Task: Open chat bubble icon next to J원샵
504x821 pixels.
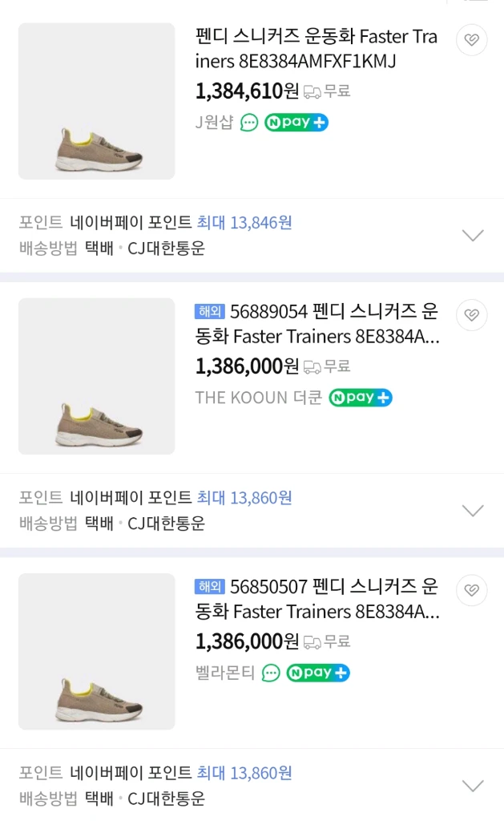Action: pyautogui.click(x=249, y=123)
